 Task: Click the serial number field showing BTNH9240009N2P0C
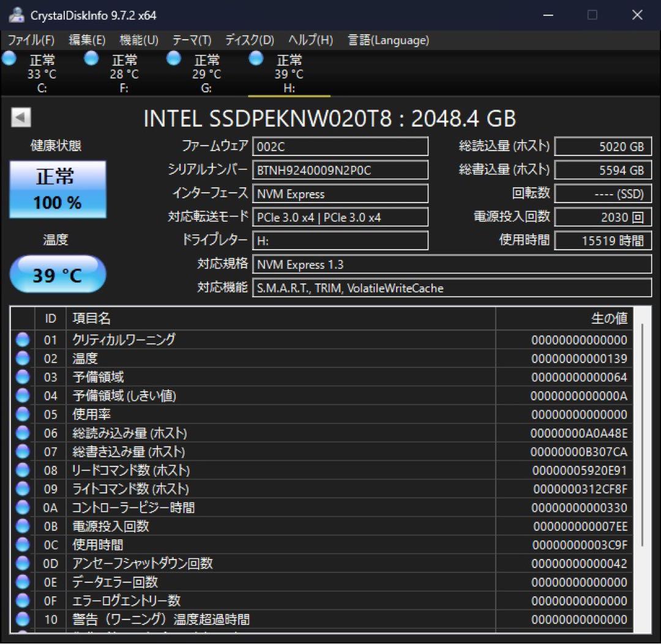point(340,170)
